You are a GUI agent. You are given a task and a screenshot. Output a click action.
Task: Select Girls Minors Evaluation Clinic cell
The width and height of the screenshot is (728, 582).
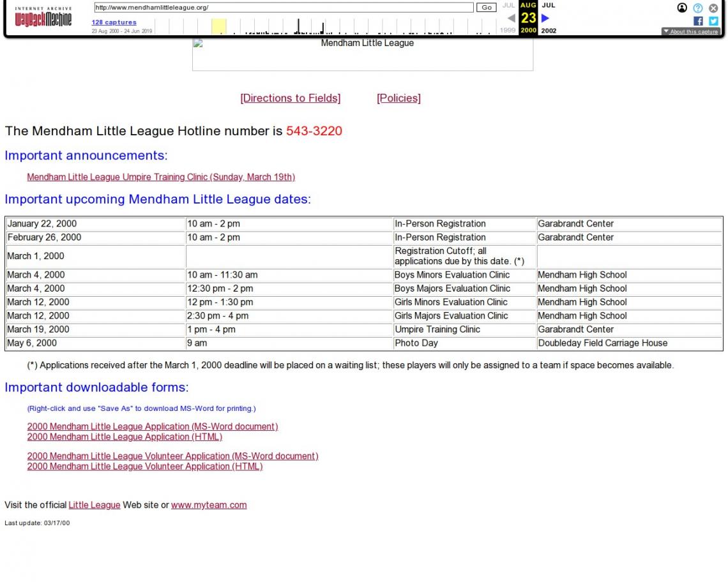click(x=464, y=302)
